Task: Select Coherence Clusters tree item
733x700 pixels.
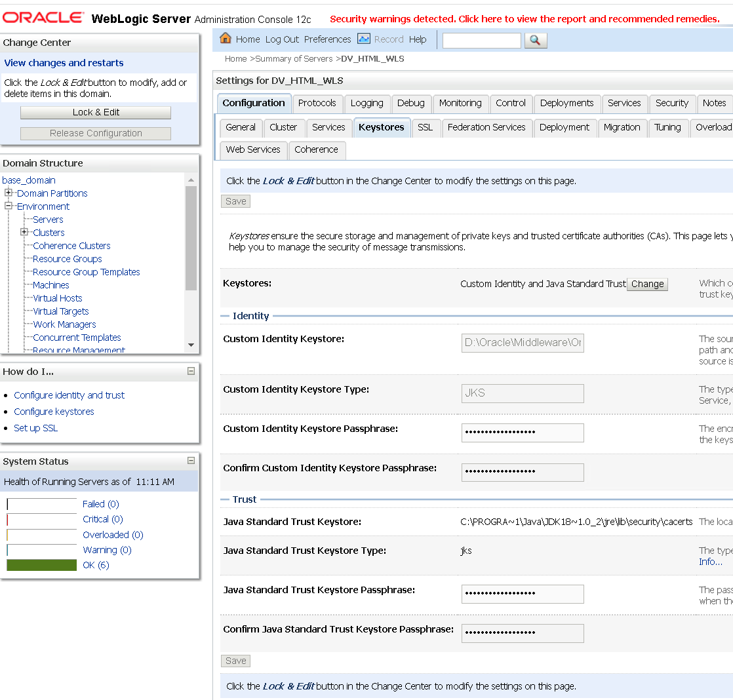Action: (71, 246)
